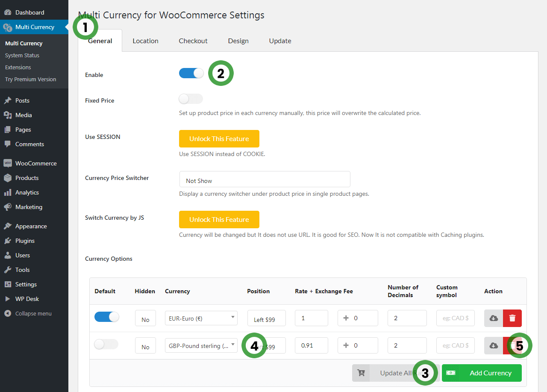The image size is (547, 392).
Task: Switch to the Location tab
Action: (145, 41)
